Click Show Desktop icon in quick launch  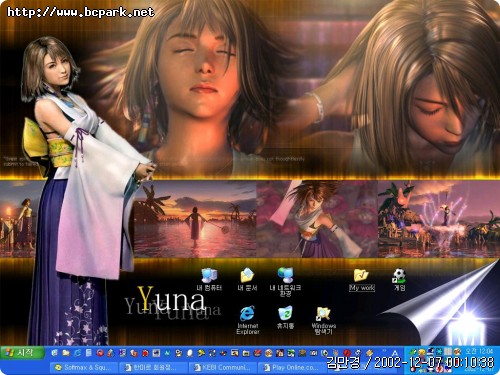pyautogui.click(x=55, y=353)
